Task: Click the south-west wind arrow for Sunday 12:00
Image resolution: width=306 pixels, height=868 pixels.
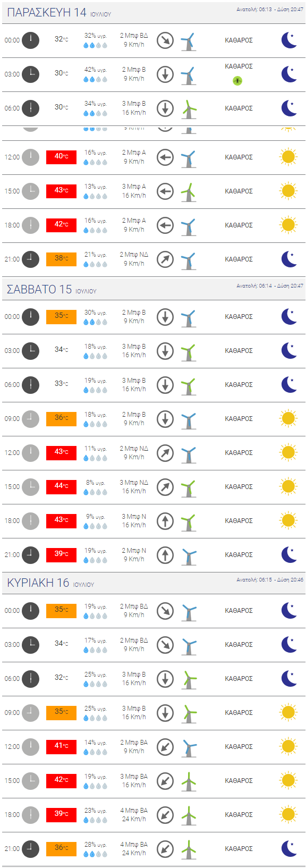Action: 165,747
